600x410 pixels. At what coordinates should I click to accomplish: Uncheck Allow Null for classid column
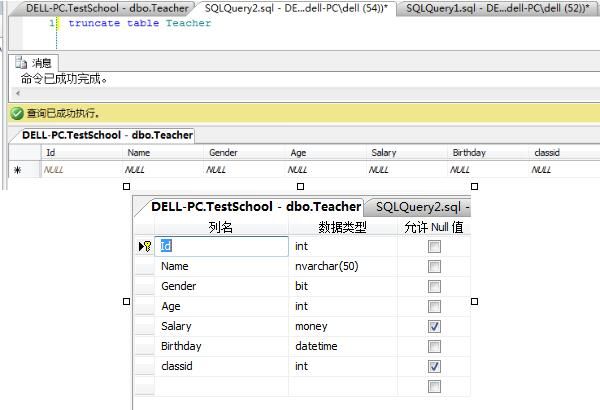click(434, 366)
